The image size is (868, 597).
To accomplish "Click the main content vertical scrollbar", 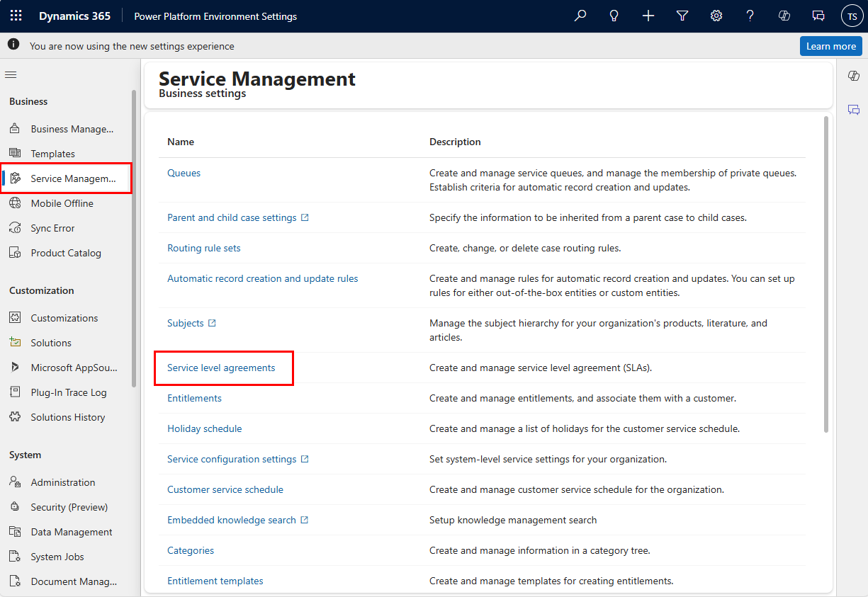I will point(826,275).
